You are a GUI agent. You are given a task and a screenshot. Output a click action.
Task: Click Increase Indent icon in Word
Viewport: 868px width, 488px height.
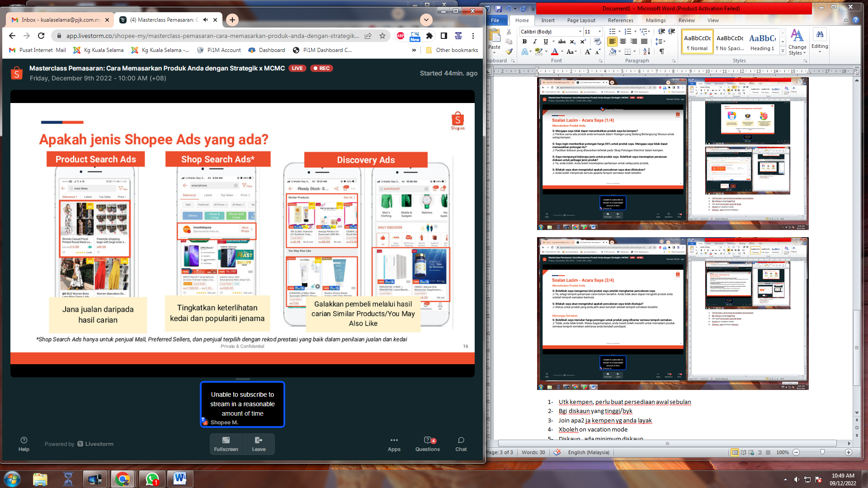(672, 32)
